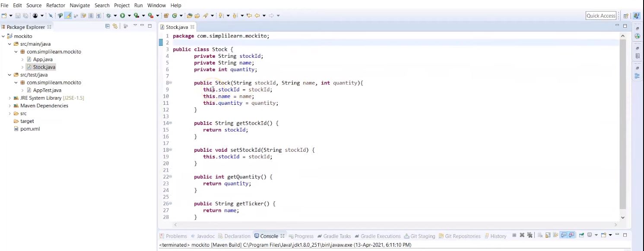Click the green Run button in toolbar

pos(123,16)
